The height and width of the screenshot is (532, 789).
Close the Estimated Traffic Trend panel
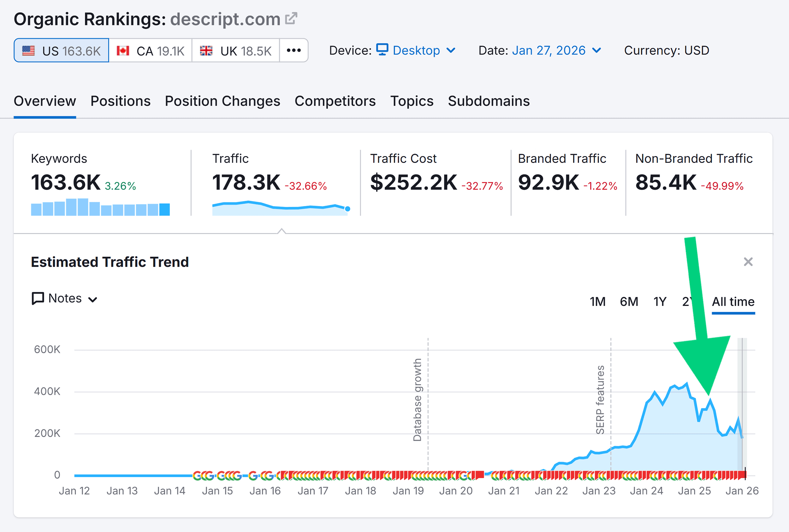coord(748,262)
